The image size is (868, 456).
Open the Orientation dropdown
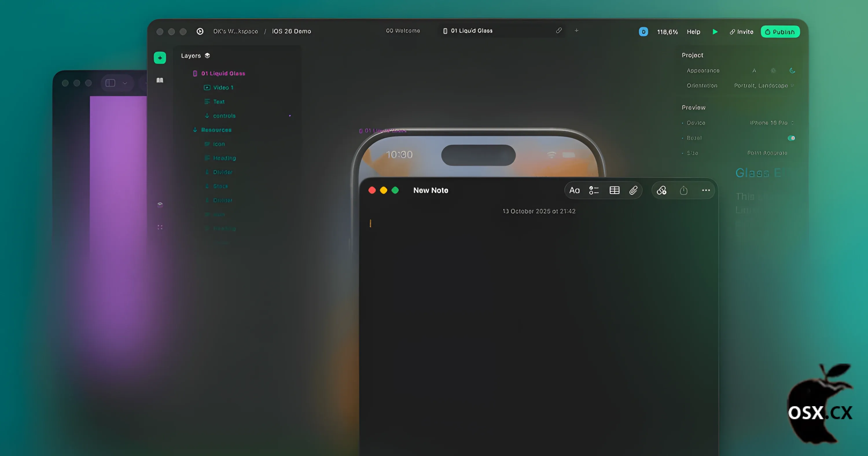click(764, 86)
